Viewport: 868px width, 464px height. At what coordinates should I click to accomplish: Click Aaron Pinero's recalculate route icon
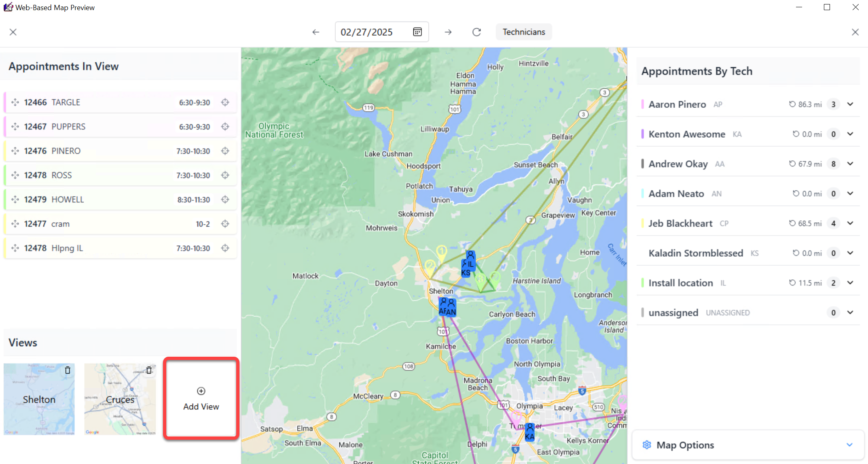792,104
